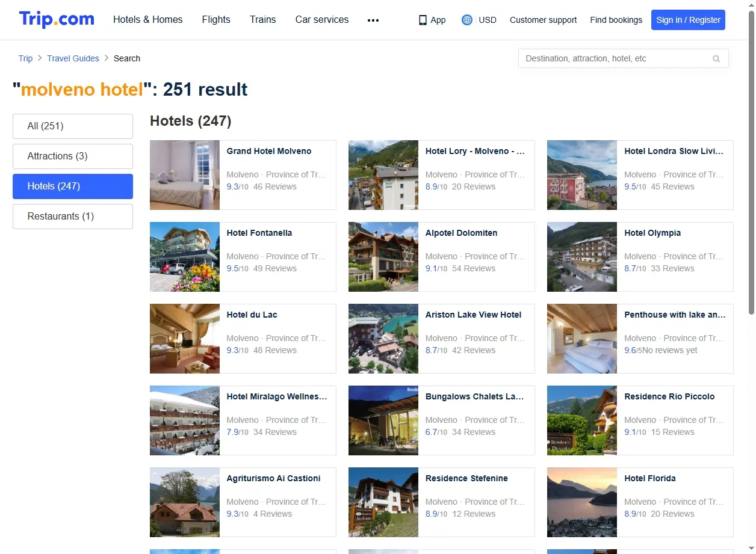Open Find bookings link
756x554 pixels.
616,20
